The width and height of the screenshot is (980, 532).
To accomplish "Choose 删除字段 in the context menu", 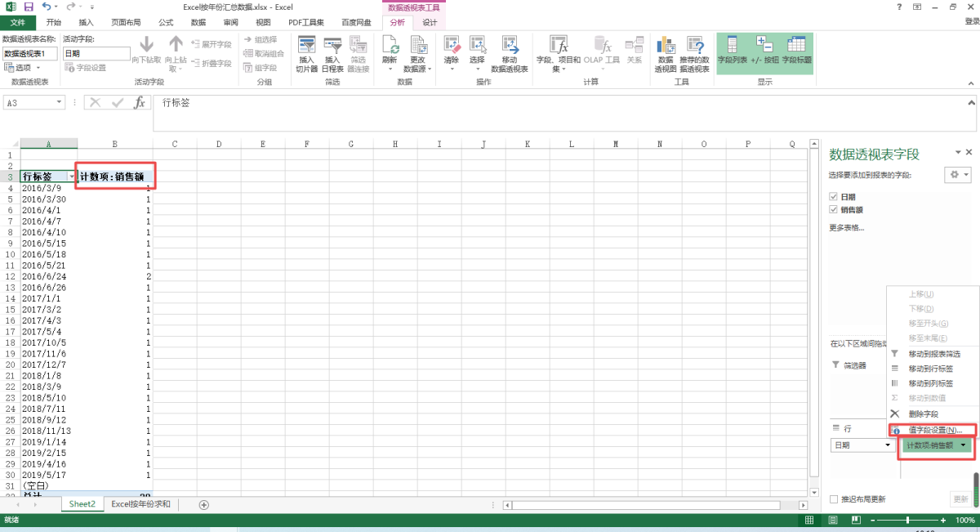I will click(923, 414).
